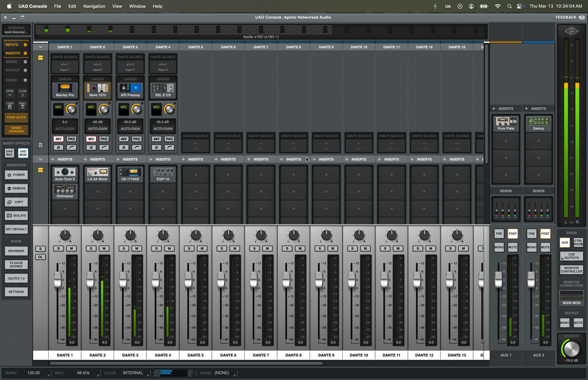This screenshot has height=380, width=588.
Task: Set AUX 1 sends to PRE
Action: (499, 234)
